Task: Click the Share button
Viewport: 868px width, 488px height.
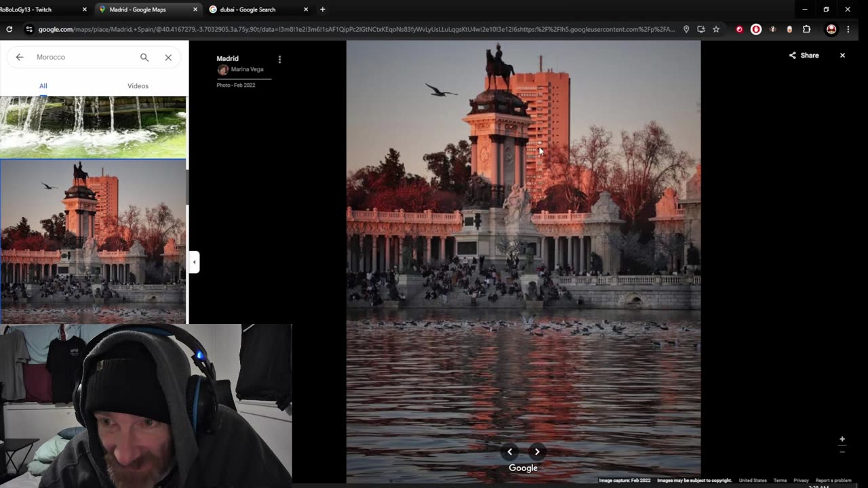Action: point(804,56)
